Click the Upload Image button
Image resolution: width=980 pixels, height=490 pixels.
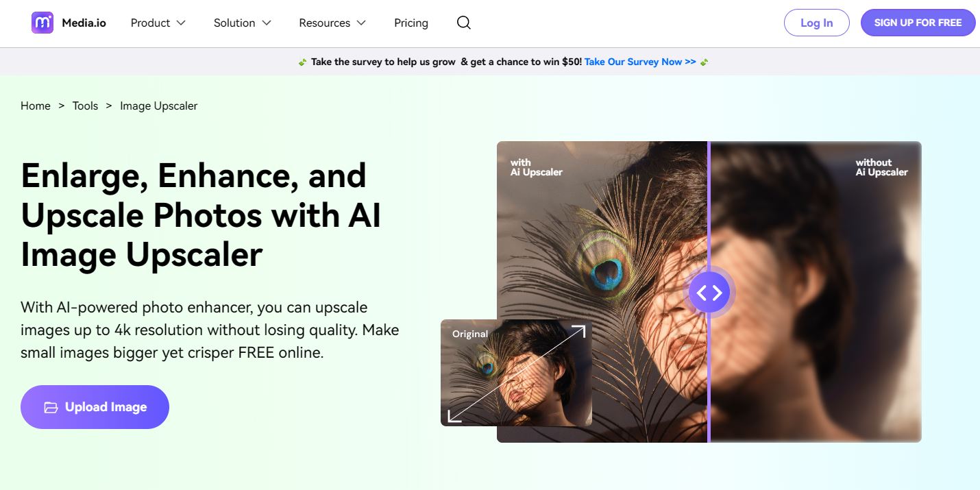(95, 407)
